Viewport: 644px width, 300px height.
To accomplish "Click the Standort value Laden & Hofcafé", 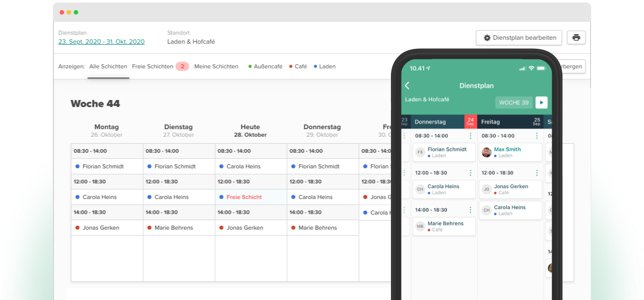I will pyautogui.click(x=191, y=42).
